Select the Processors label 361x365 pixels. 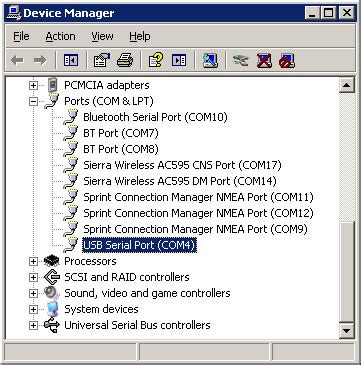[x=90, y=261]
